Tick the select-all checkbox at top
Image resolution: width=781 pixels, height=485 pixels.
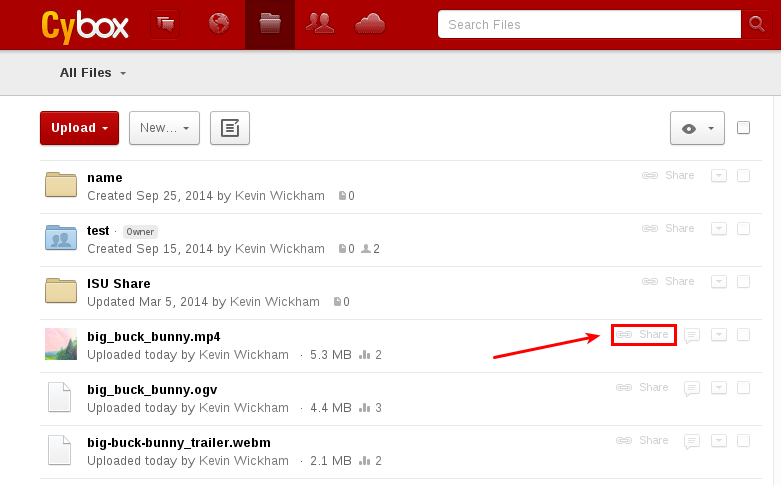[x=743, y=128]
